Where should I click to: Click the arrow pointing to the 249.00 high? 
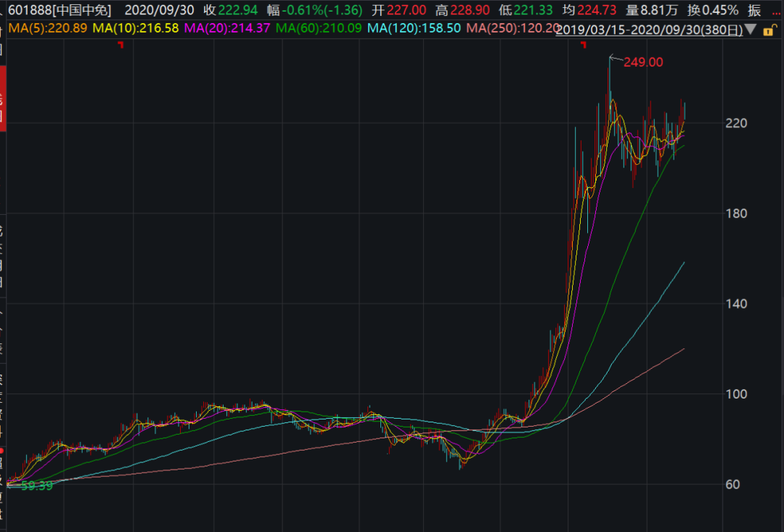(616, 59)
